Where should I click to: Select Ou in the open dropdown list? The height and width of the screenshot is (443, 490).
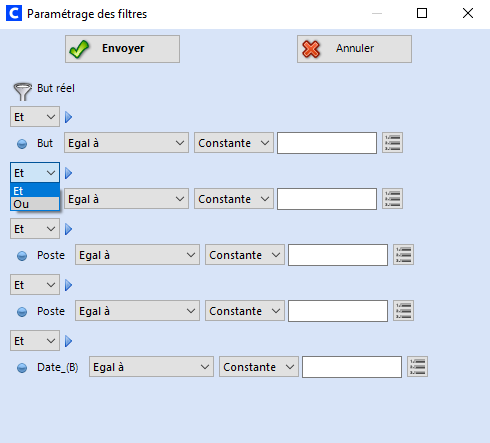[x=35, y=204]
